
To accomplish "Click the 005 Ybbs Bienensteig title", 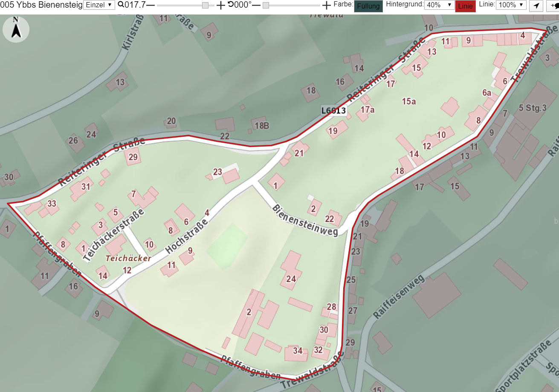I will tap(41, 5).
